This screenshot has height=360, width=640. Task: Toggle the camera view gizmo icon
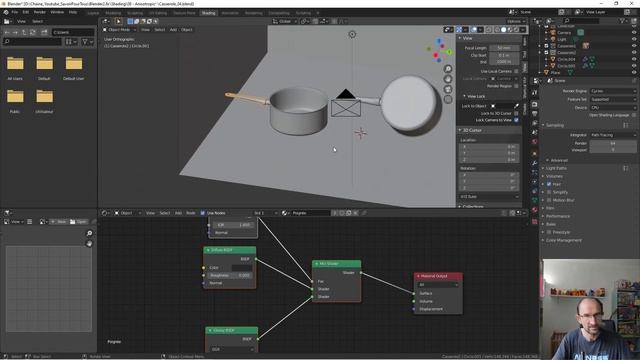click(448, 89)
